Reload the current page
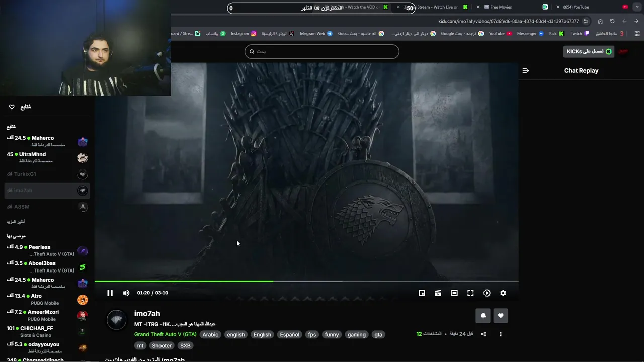This screenshot has width=644, height=362. click(x=612, y=21)
